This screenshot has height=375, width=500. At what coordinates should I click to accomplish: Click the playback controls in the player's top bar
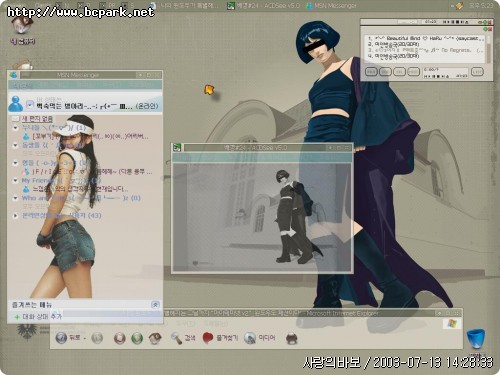click(455, 22)
